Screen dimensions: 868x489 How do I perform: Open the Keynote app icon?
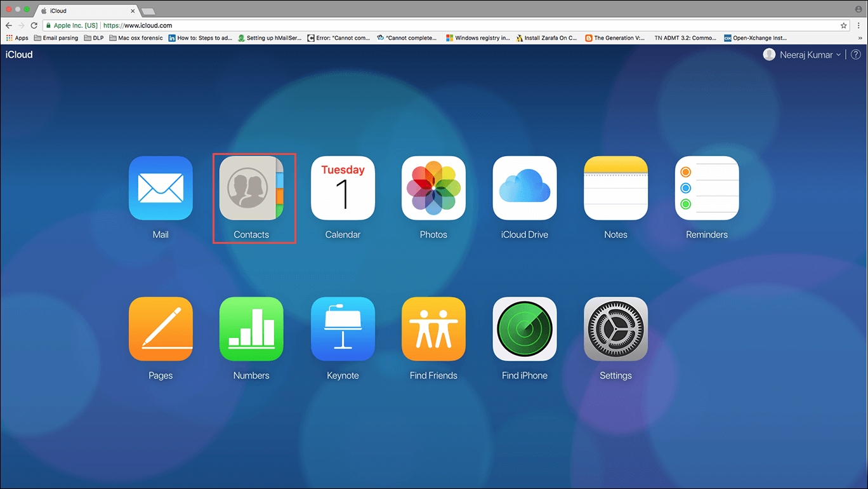click(343, 329)
